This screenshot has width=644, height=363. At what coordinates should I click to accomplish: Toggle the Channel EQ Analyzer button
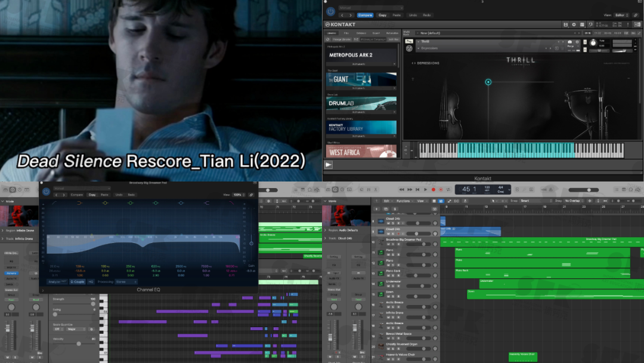pos(57,282)
